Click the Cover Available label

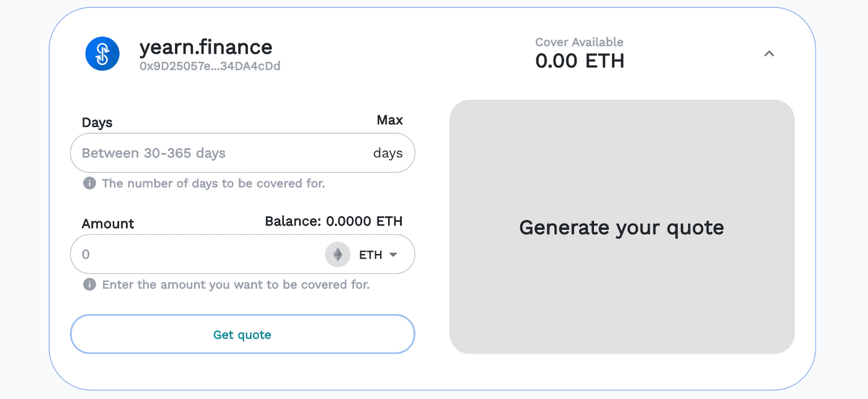point(579,42)
